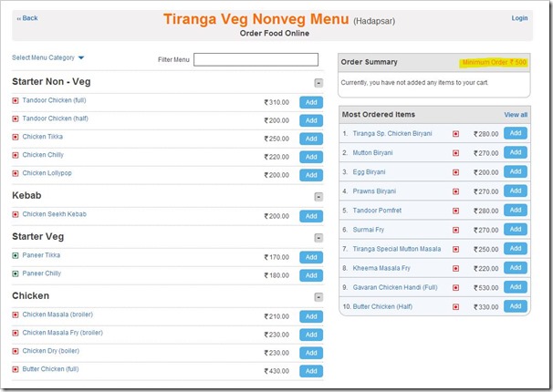Image resolution: width=553 pixels, height=392 pixels.
Task: Click the non-veg icon on Mutton Biryani row
Action: point(456,153)
